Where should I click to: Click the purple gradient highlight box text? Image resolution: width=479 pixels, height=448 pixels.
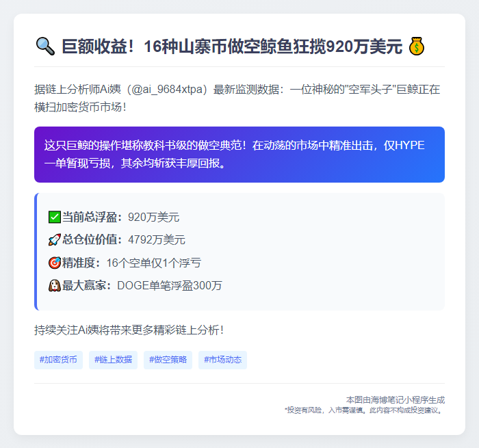click(x=234, y=154)
